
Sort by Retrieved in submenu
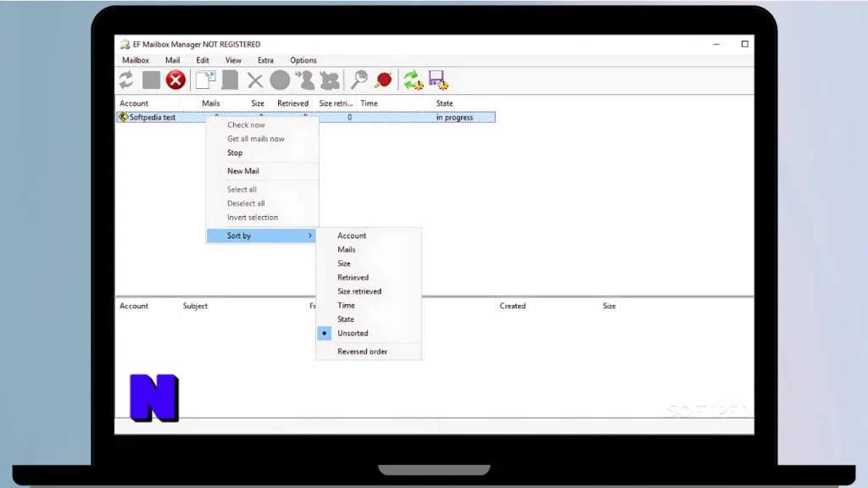[368, 277]
